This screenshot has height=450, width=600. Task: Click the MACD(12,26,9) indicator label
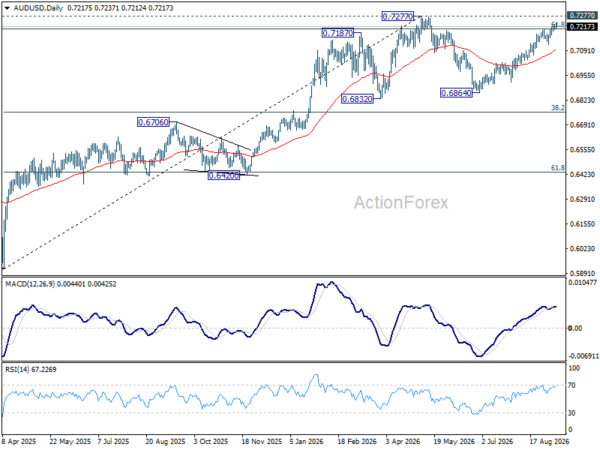click(30, 284)
